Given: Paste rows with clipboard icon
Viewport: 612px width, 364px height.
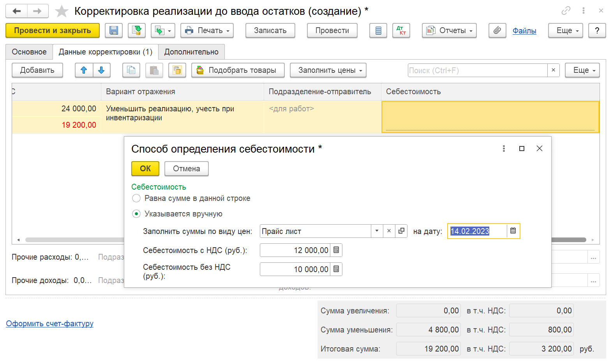Looking at the screenshot, I should (154, 70).
